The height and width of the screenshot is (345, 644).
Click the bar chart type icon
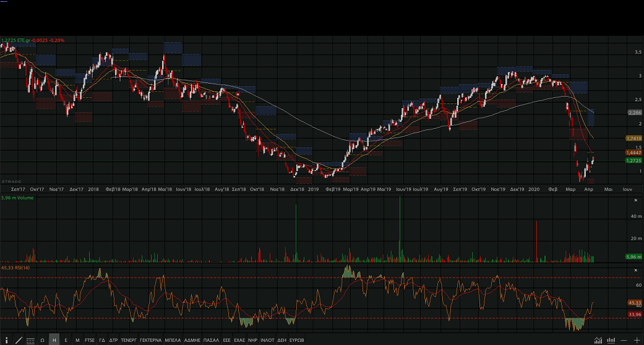click(x=611, y=340)
